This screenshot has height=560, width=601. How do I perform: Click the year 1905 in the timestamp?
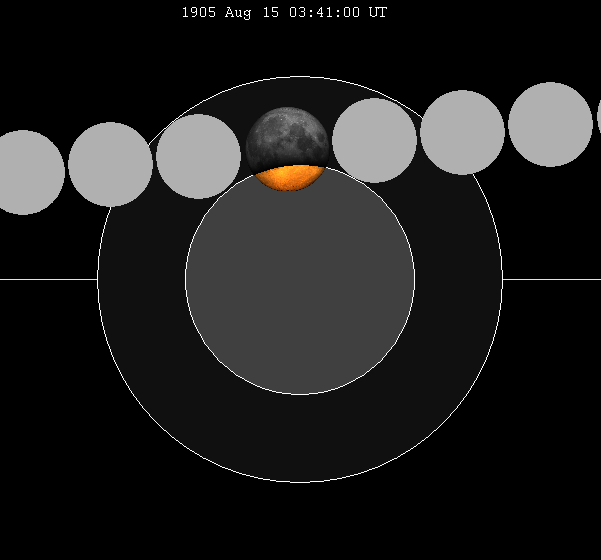tap(197, 12)
